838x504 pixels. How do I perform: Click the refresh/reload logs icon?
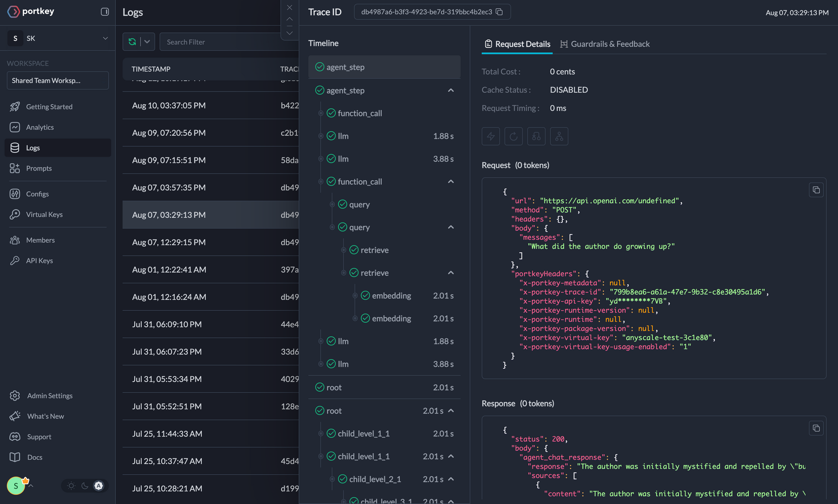[x=132, y=41]
